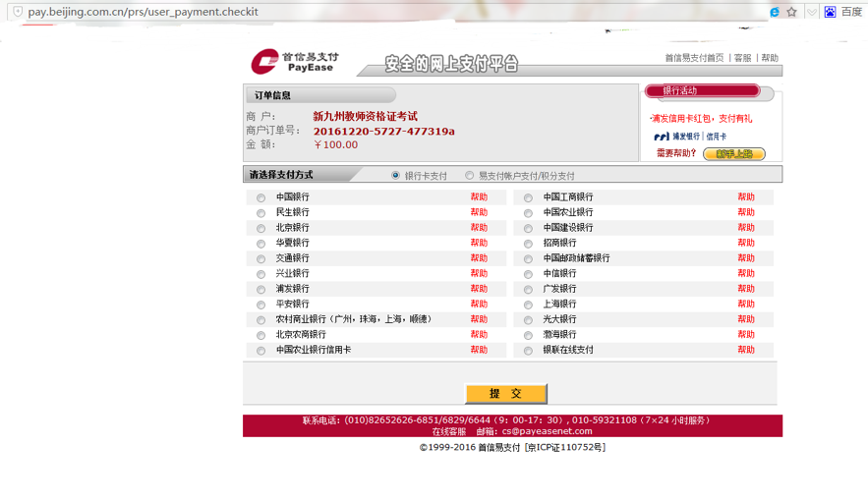Screen dimensions: 868x501
Task: Open 帮助 link for 中国建设银行
Action: [x=746, y=227]
